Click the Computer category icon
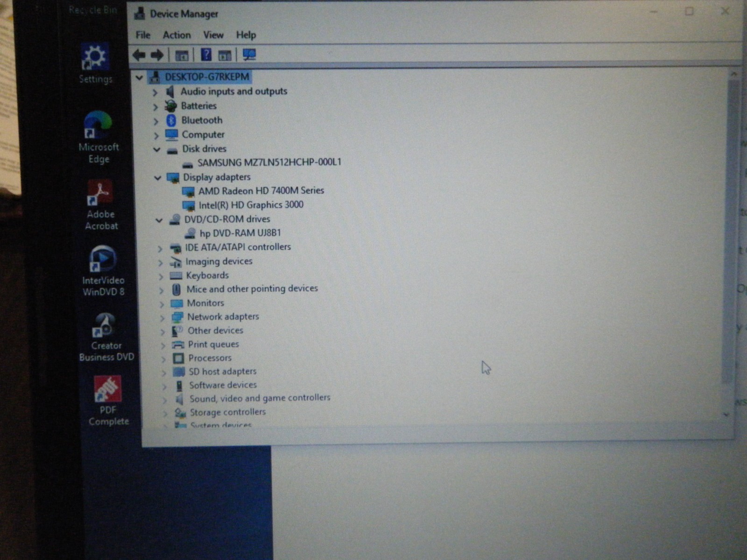Viewport: 747px width, 560px height. 171,135
